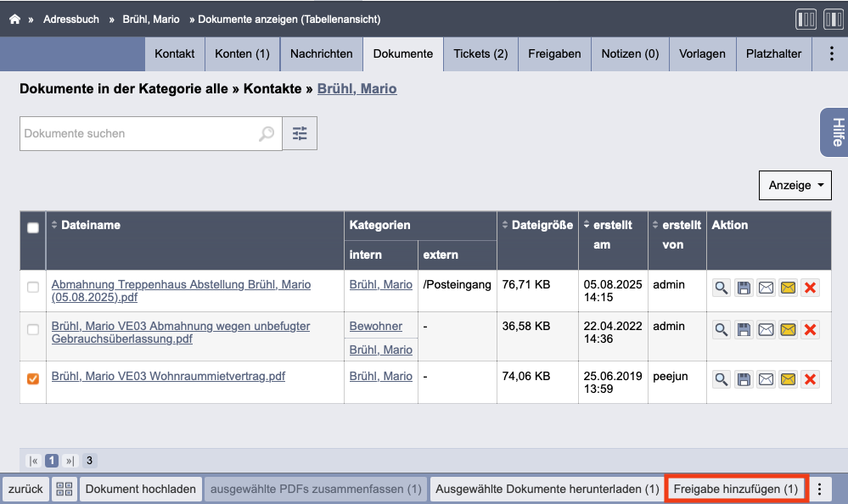Check the Abmahnung Treppenhaus document checkbox
Viewport: 848px width, 504px height.
click(33, 287)
